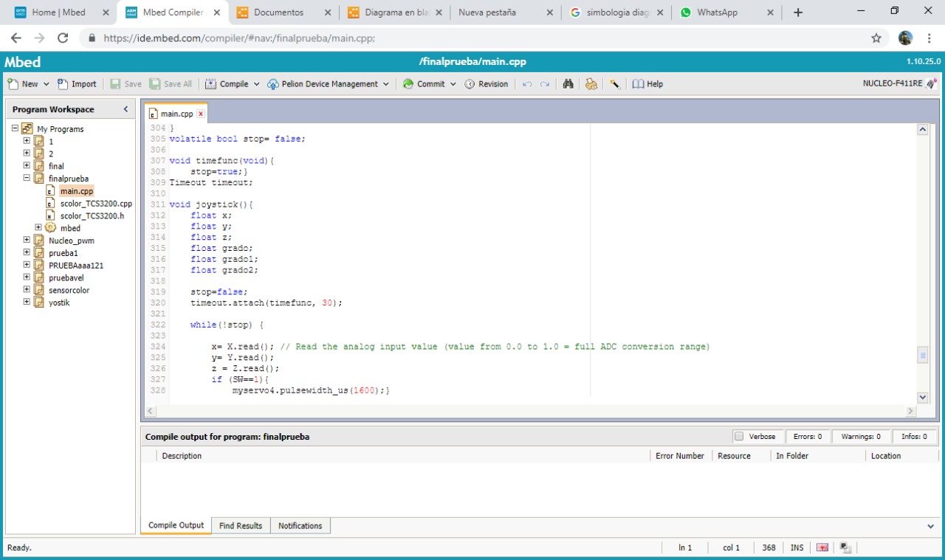
Task: Select scolor_TCS3200.cpp file
Action: (96, 204)
